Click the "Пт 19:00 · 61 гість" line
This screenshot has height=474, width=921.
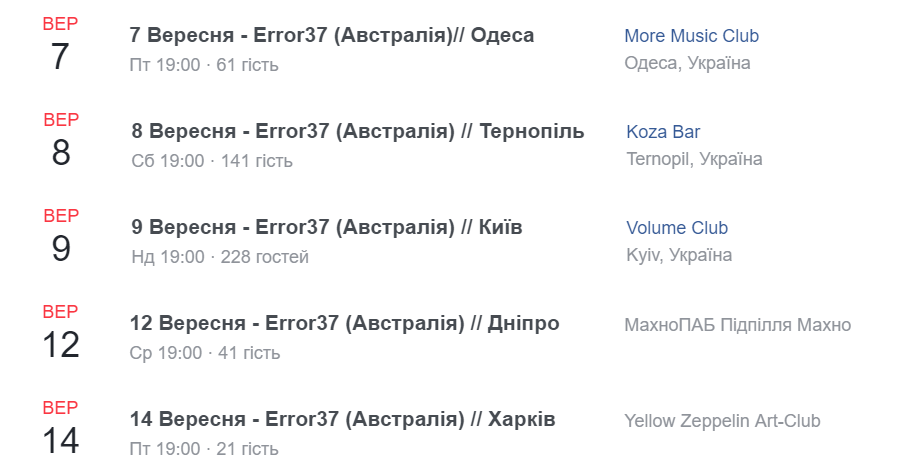click(x=204, y=65)
